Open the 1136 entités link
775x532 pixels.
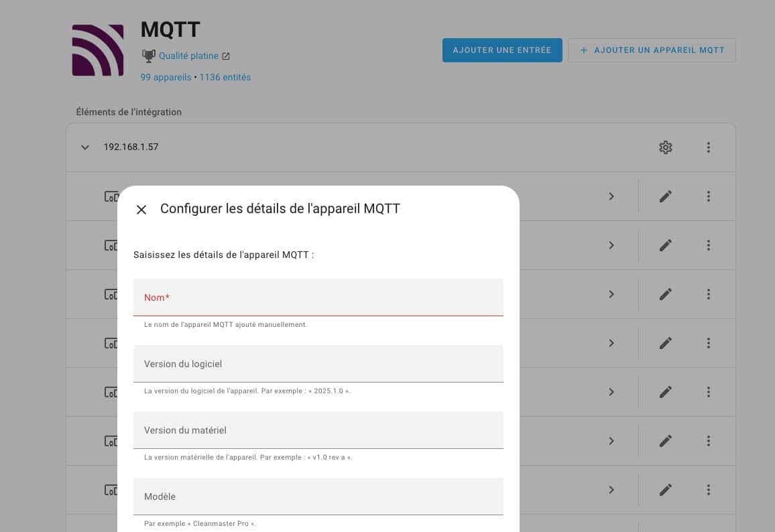[225, 78]
